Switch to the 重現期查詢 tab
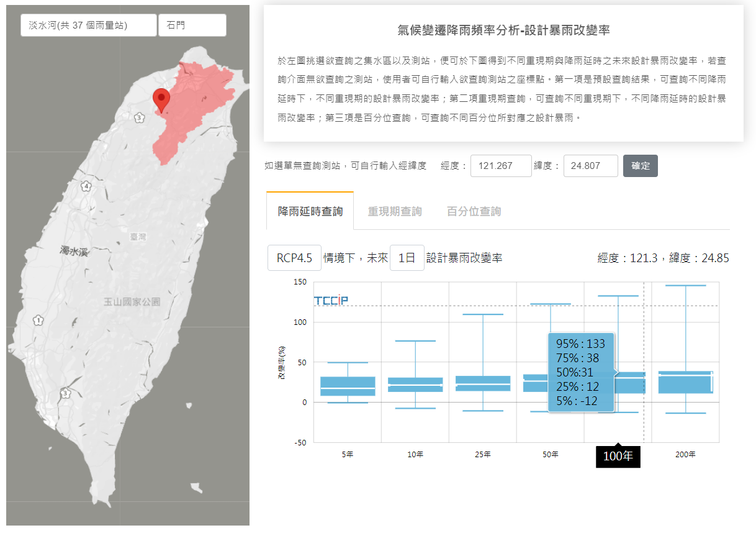756x533 pixels. (x=394, y=212)
